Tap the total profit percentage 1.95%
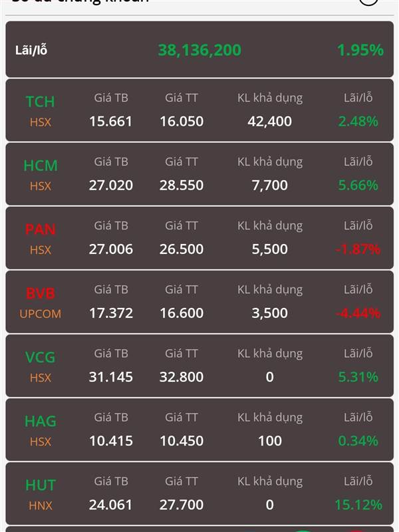 360,51
